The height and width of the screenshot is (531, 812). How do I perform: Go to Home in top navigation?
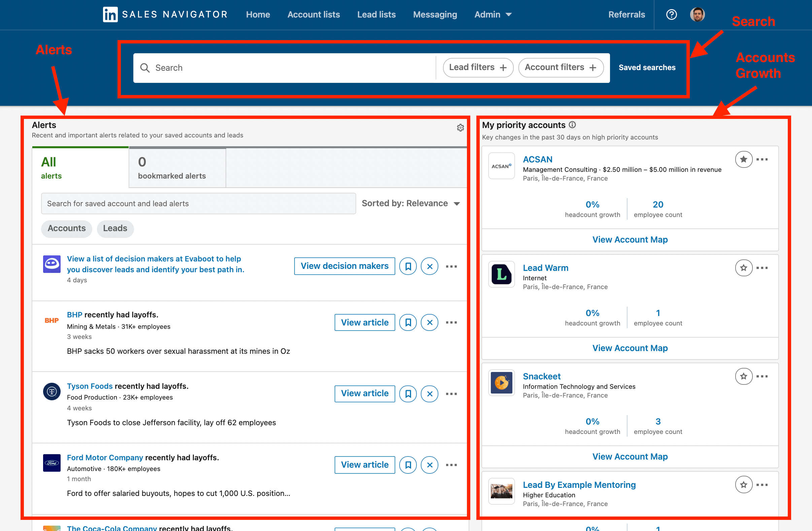(x=258, y=14)
